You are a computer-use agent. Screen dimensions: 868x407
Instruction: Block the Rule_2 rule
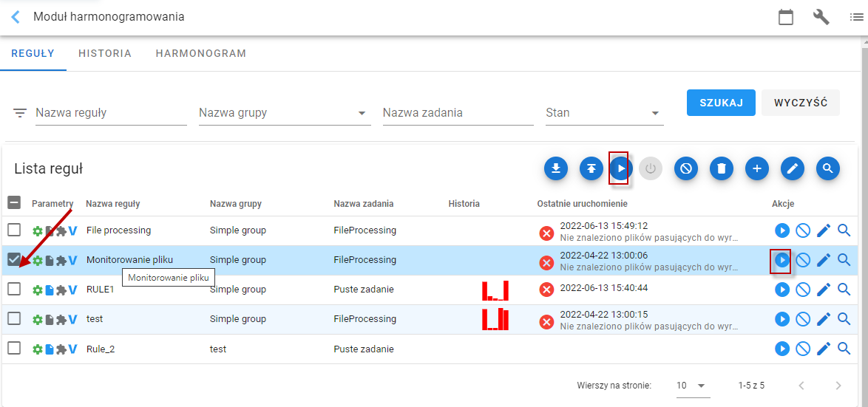tap(803, 349)
